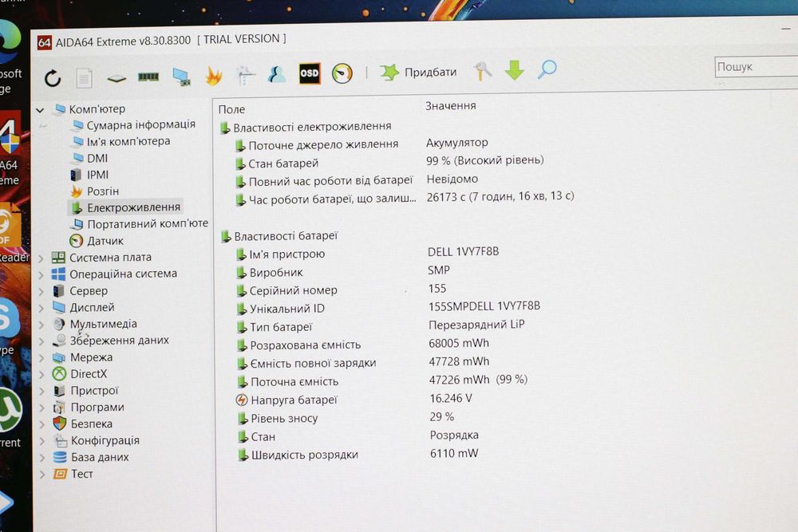Select the Стан батарей row
This screenshot has width=798, height=532.
point(389,162)
